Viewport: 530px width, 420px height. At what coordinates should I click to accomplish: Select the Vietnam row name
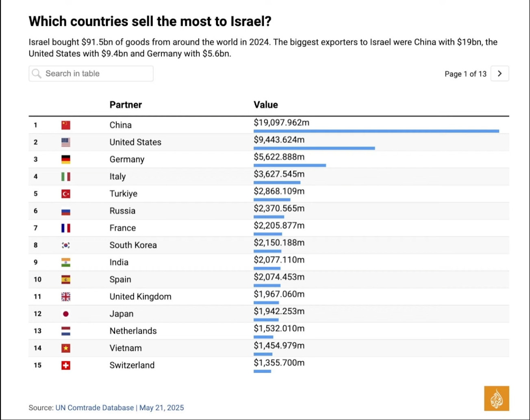pyautogui.click(x=126, y=348)
